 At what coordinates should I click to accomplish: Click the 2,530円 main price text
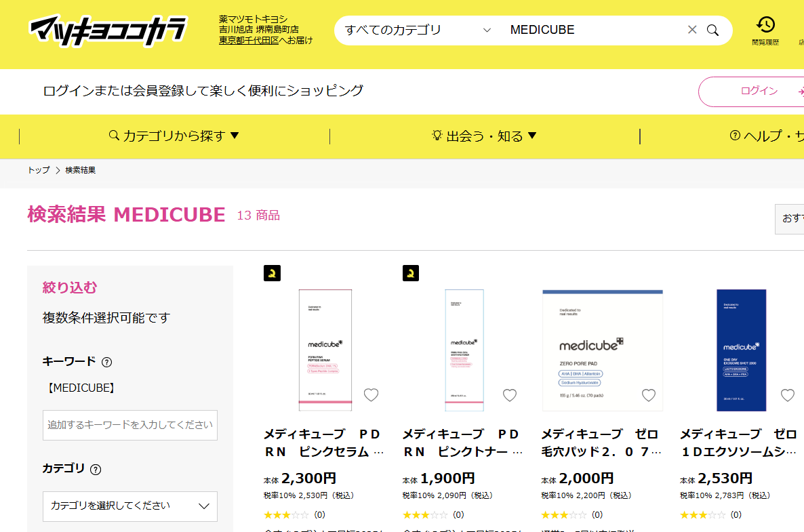coord(725,478)
